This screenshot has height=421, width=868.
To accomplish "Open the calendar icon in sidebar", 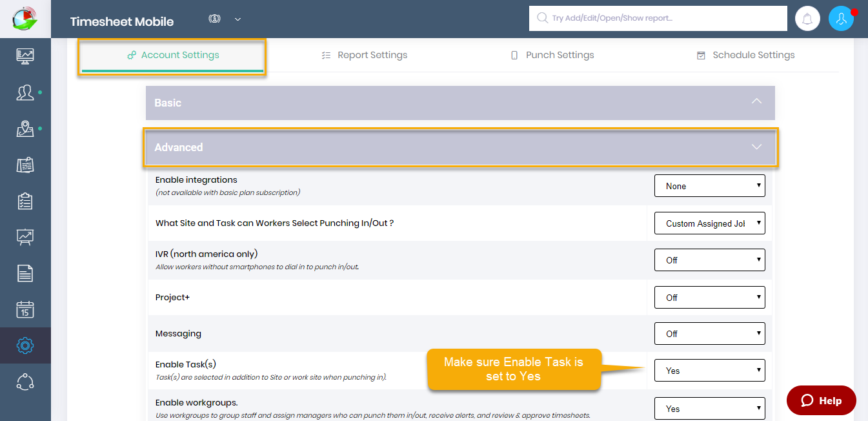I will [25, 309].
